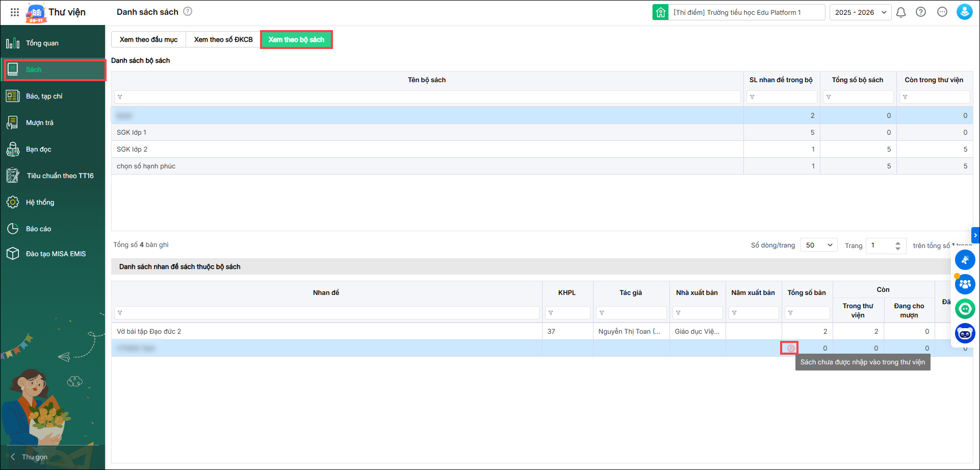980x470 pixels.
Task: Open the robot chatbot assistant icon
Action: point(965,334)
